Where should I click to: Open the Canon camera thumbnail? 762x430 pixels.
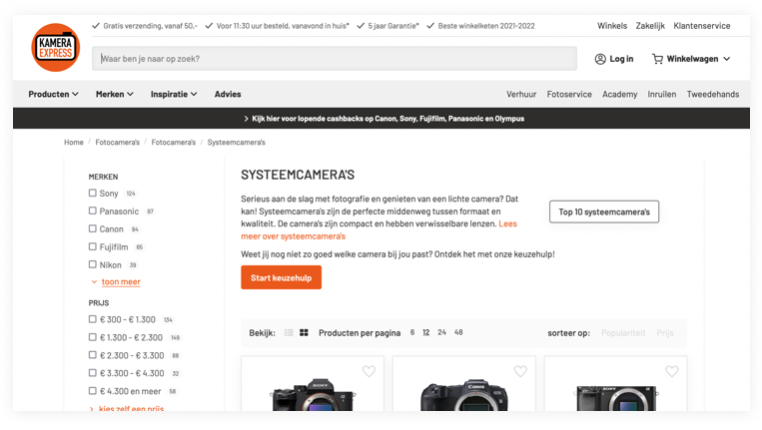[x=464, y=395]
